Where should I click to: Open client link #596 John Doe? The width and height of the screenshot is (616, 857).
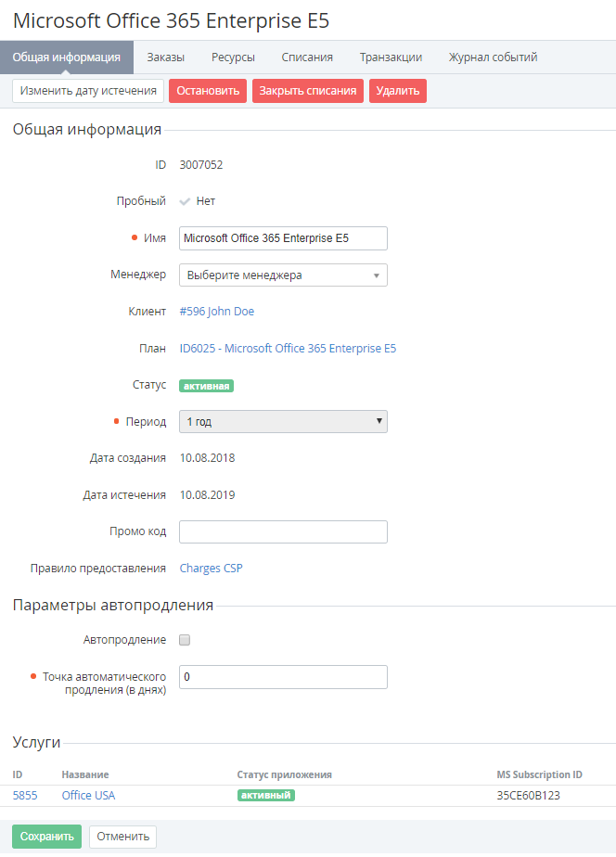216,312
